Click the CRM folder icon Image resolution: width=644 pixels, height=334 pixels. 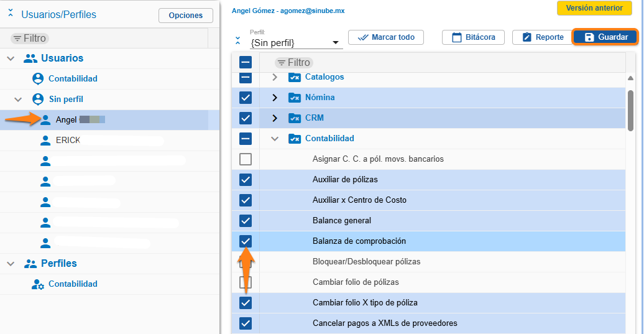(294, 118)
